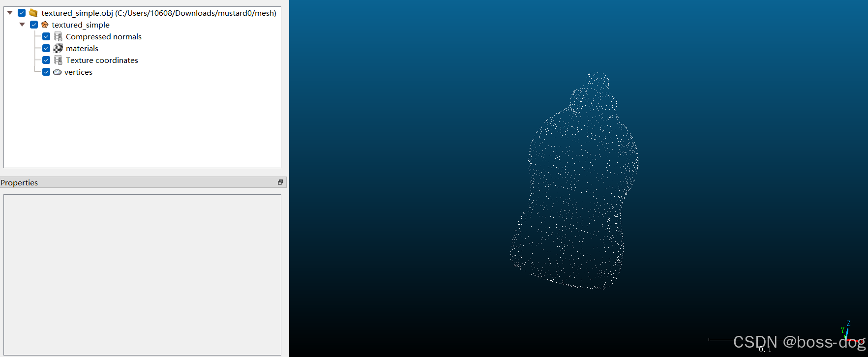Image resolution: width=868 pixels, height=357 pixels.
Task: Uncheck the vertices cloud checkbox
Action: [46, 72]
